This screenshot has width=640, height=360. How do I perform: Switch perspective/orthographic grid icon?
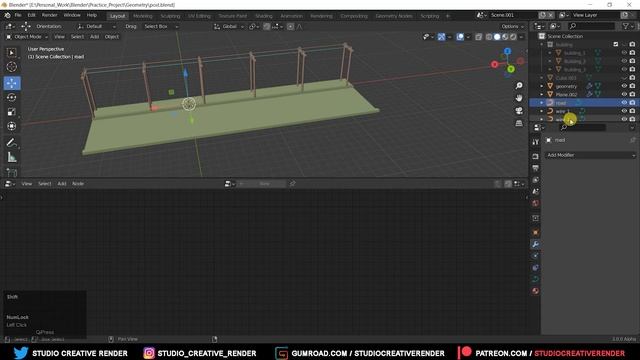coord(519,123)
